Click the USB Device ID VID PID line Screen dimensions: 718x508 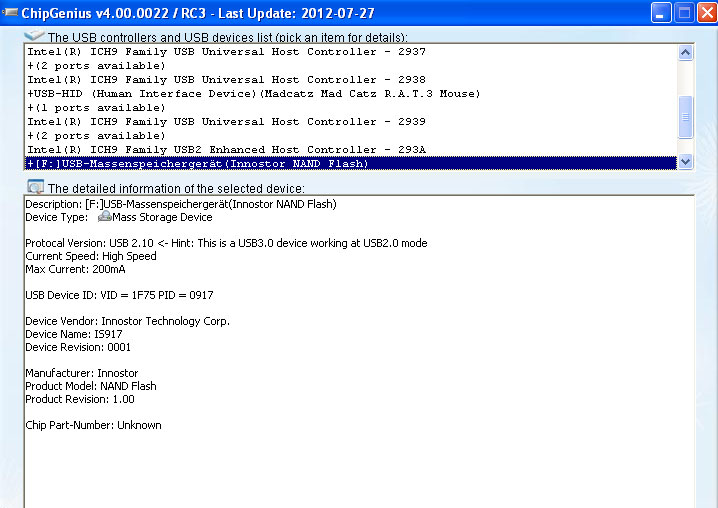[x=119, y=295]
